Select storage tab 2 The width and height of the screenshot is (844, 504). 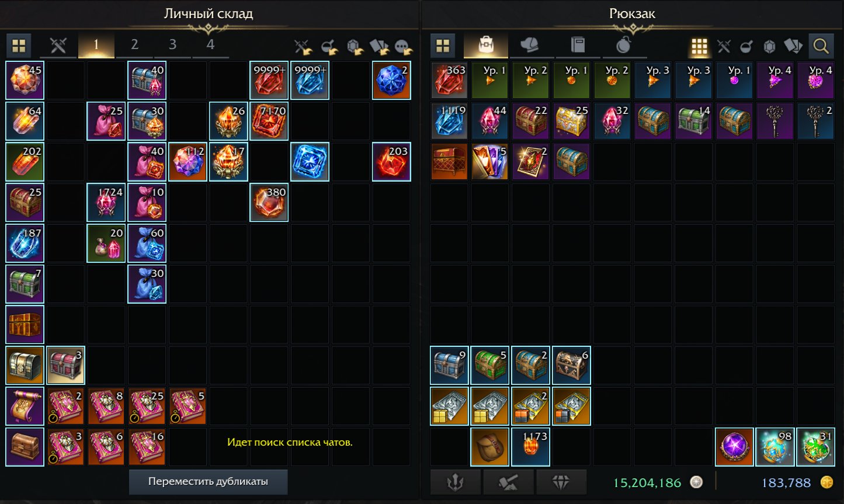point(134,45)
